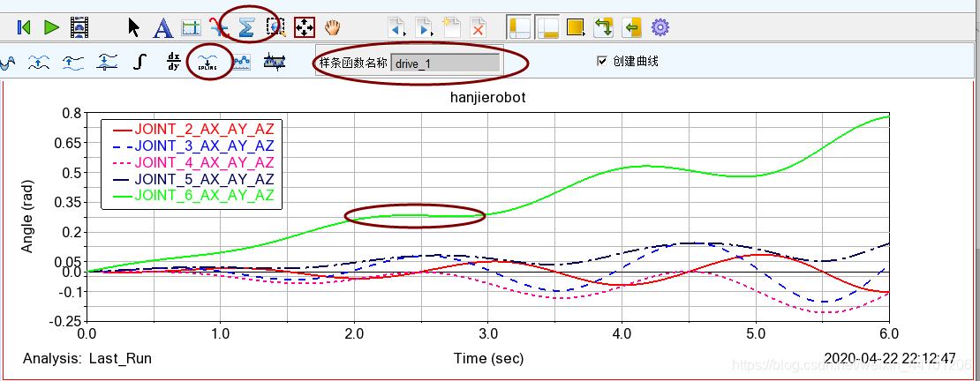
Task: Click the spline name field drive_1
Action: point(446,63)
